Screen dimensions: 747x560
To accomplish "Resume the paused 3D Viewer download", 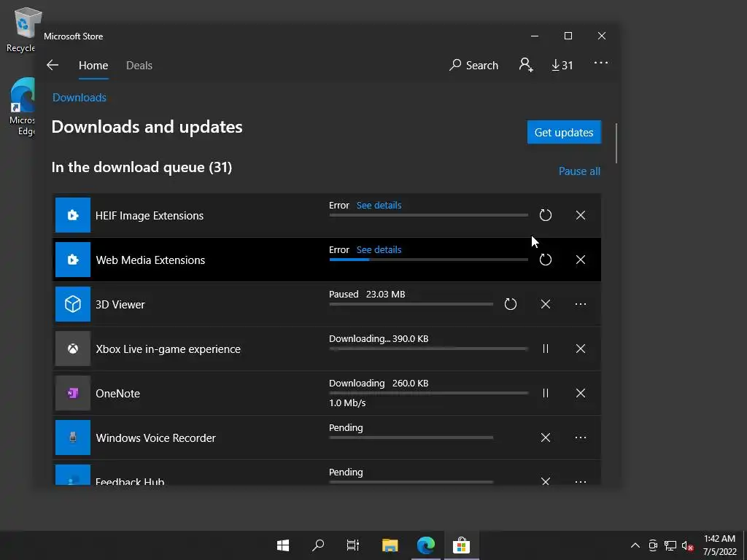I will [x=510, y=304].
